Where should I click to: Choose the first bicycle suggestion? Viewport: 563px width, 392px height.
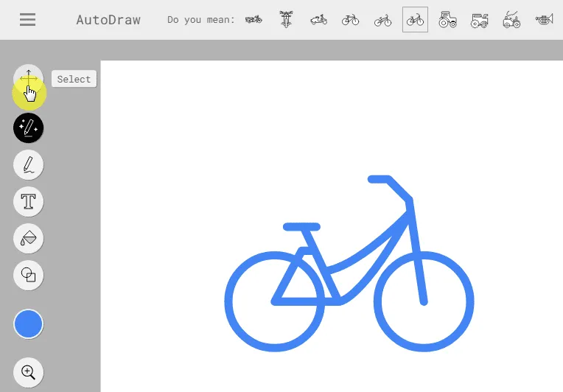(351, 20)
